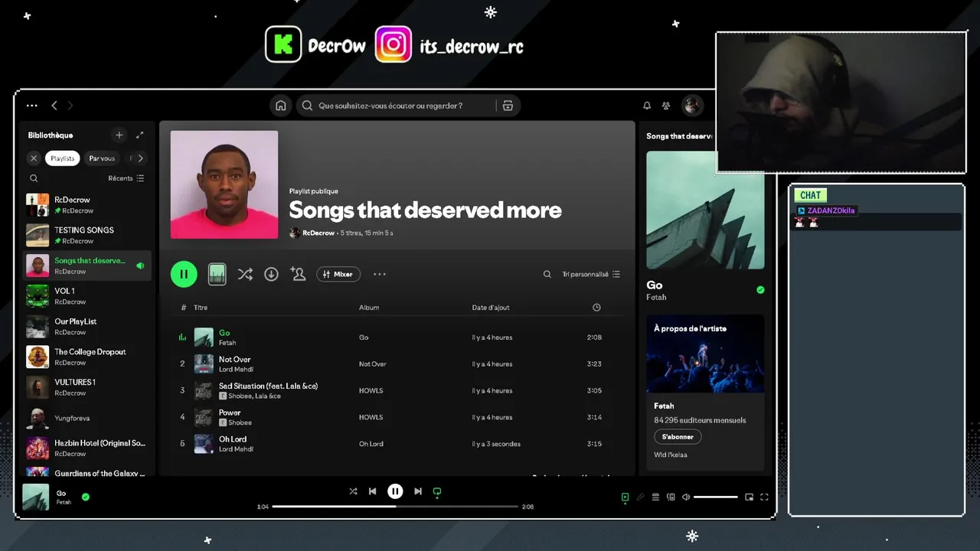
Task: Click the S'abonner button for Fetah
Action: click(678, 437)
